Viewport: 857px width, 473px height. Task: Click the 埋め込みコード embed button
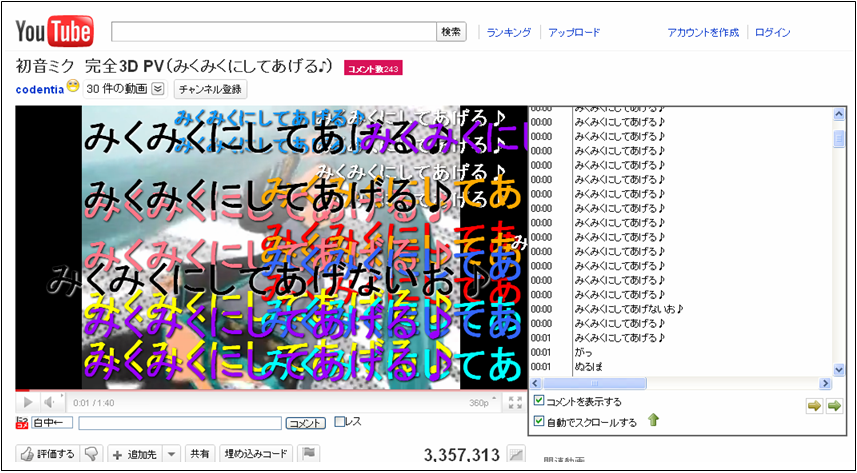[256, 454]
